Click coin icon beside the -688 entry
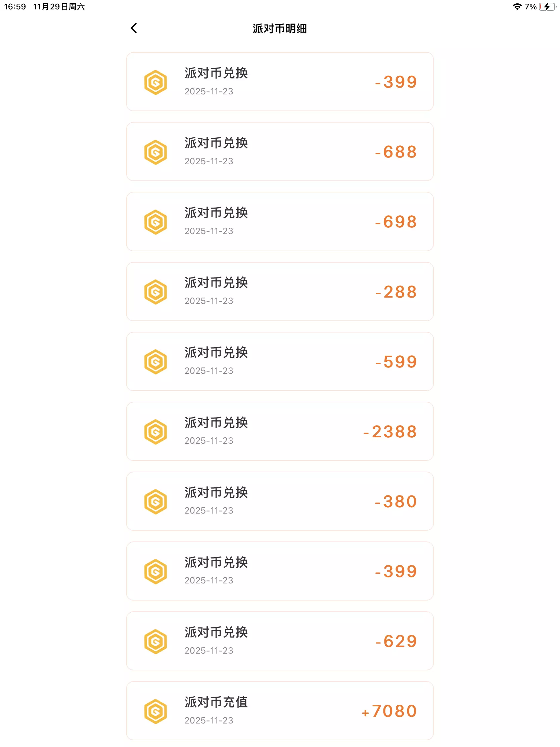This screenshot has width=560, height=747. (156, 152)
